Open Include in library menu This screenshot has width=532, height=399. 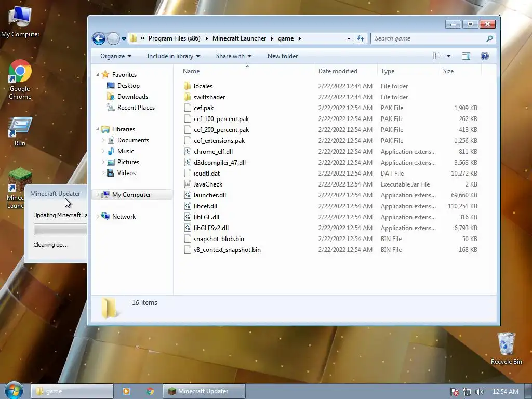(174, 56)
